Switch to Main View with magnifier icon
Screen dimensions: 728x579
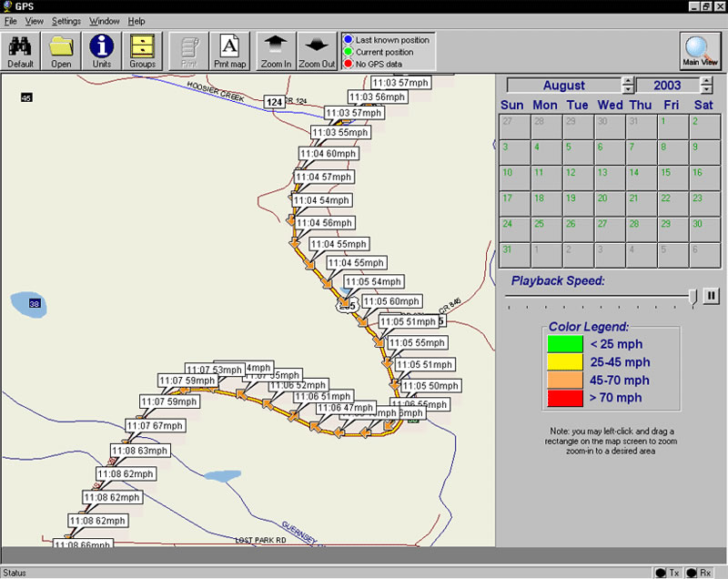pyautogui.click(x=701, y=51)
